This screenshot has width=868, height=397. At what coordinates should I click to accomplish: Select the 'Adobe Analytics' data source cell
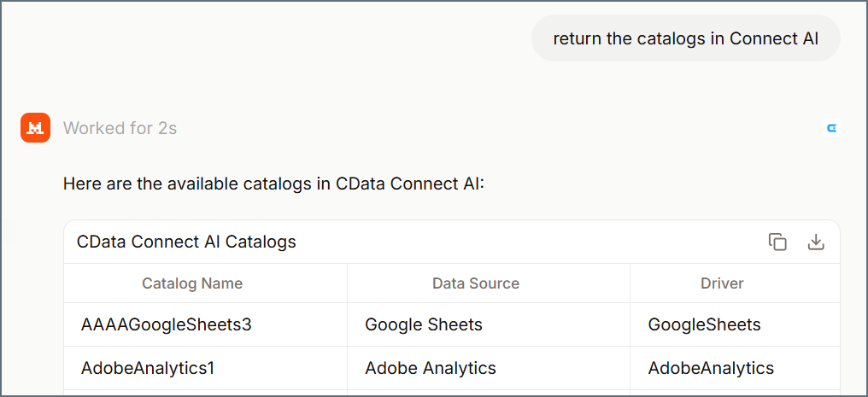(431, 368)
